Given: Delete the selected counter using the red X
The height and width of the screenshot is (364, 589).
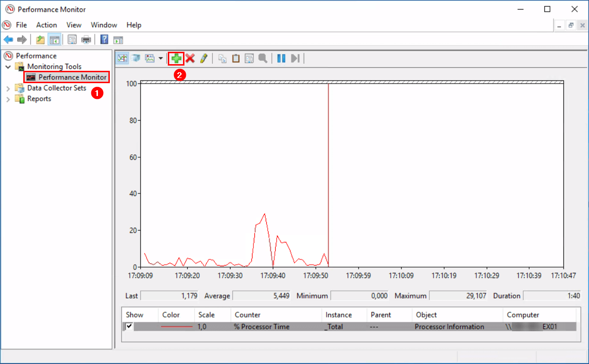Looking at the screenshot, I should (x=189, y=58).
